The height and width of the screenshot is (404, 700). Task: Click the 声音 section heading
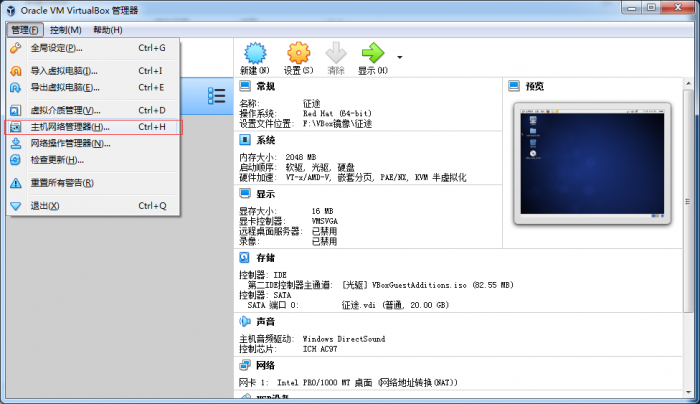click(x=265, y=321)
